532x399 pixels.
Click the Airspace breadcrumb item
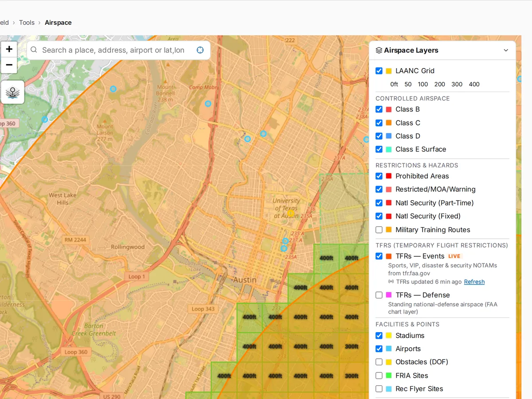click(x=58, y=23)
